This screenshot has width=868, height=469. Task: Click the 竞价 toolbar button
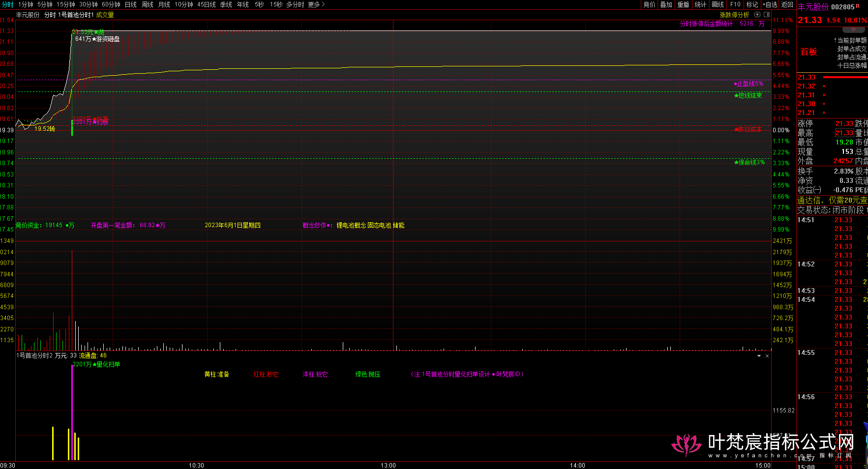(x=650, y=4)
